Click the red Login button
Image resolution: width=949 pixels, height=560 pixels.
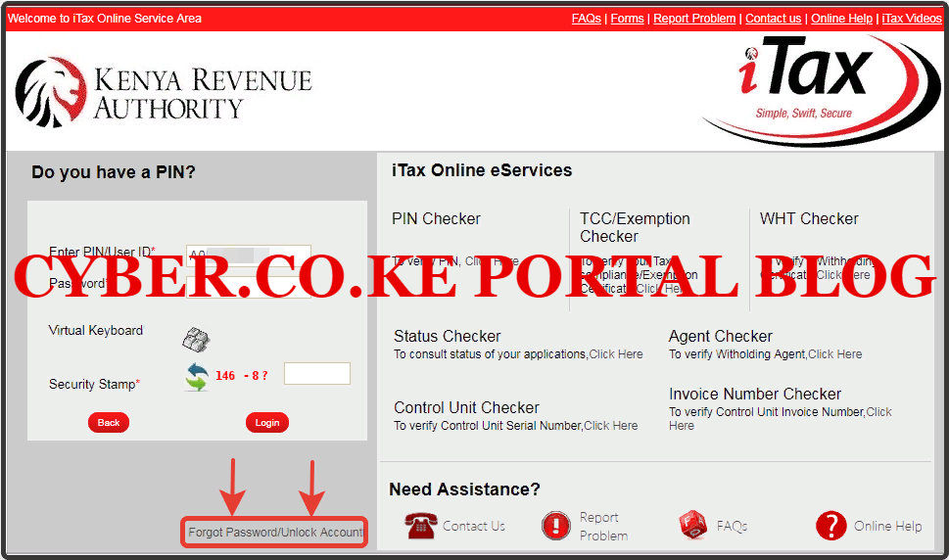(267, 422)
